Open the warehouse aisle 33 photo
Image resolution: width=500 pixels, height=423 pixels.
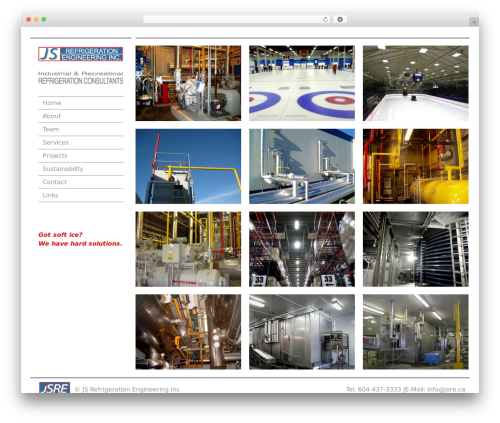click(302, 249)
